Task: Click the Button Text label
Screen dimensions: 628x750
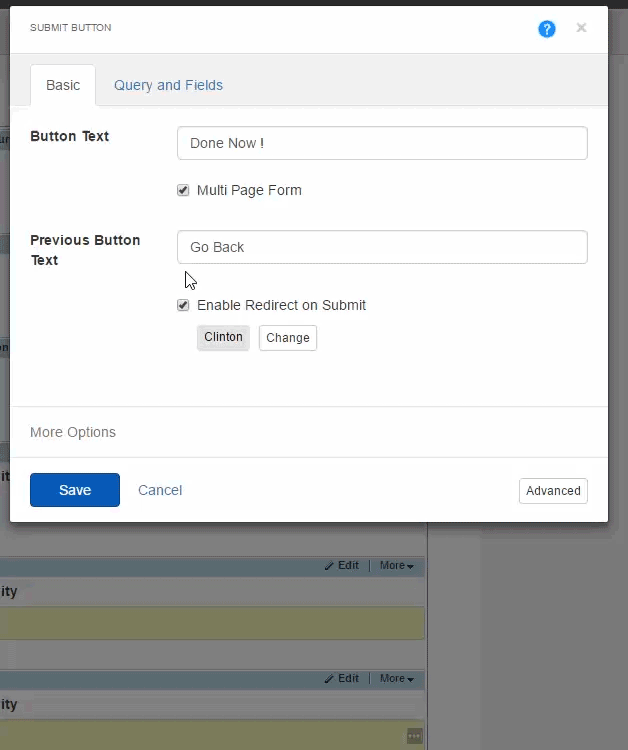Action: [70, 136]
